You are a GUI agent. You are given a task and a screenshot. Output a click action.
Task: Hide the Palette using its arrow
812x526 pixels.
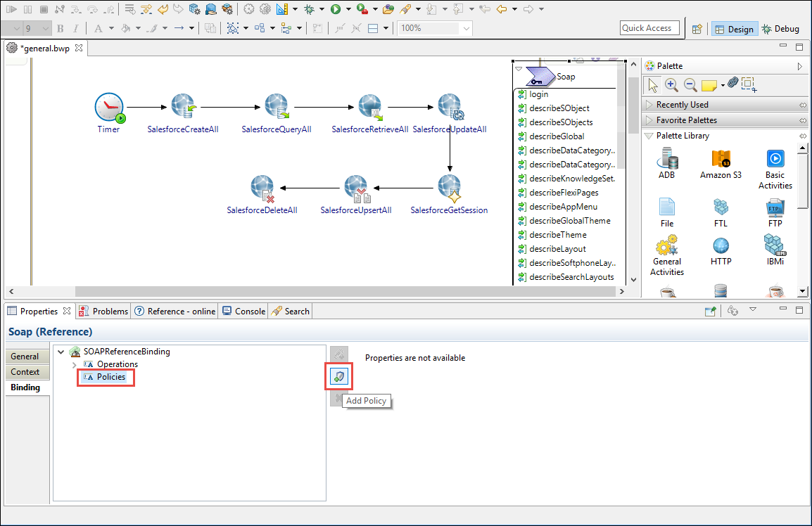coord(800,66)
